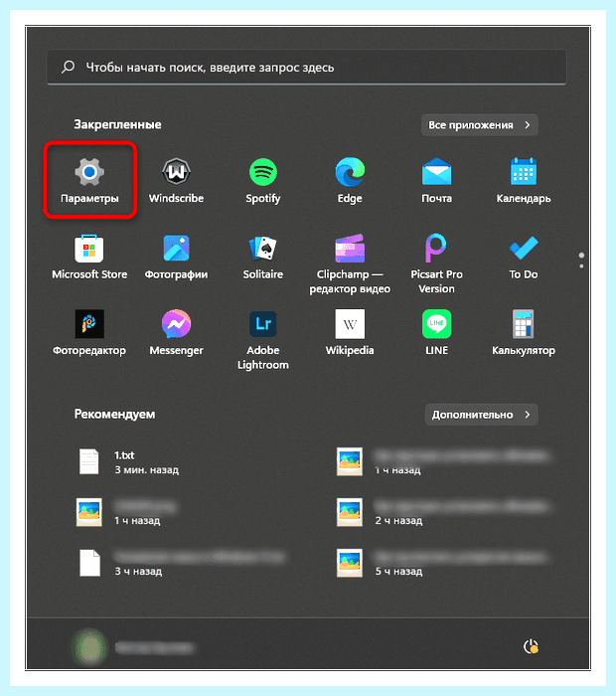Expand Дополнительно recommended items
This screenshot has height=696, width=616.
click(x=481, y=415)
